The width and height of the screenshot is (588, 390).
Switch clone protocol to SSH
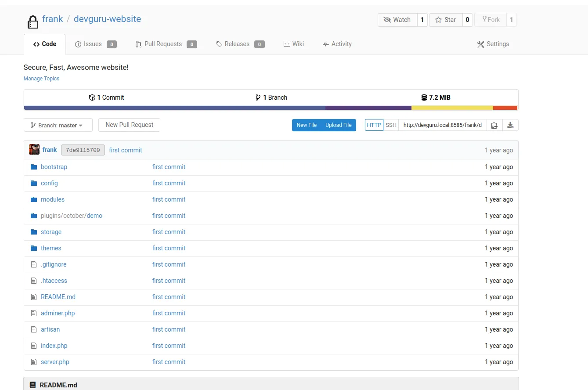391,125
